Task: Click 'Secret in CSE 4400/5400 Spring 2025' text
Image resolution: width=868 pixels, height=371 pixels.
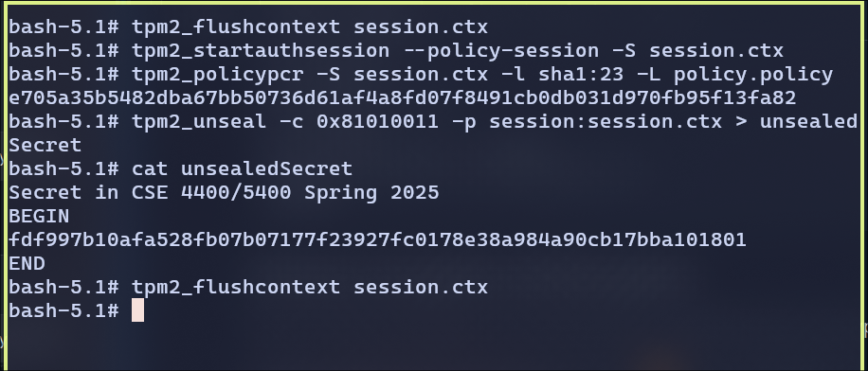Action: click(225, 192)
